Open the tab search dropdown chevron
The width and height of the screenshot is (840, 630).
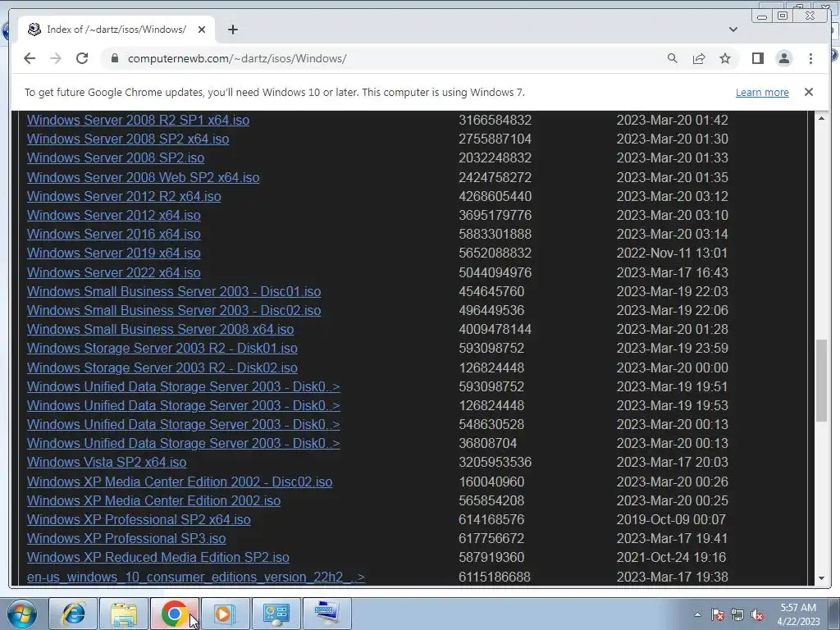pyautogui.click(x=733, y=30)
